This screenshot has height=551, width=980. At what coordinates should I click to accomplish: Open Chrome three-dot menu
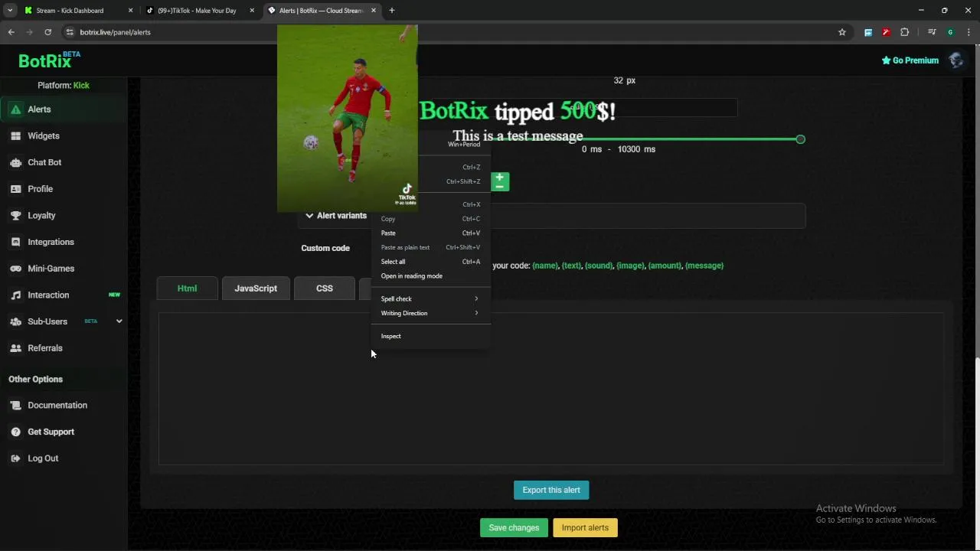point(969,32)
